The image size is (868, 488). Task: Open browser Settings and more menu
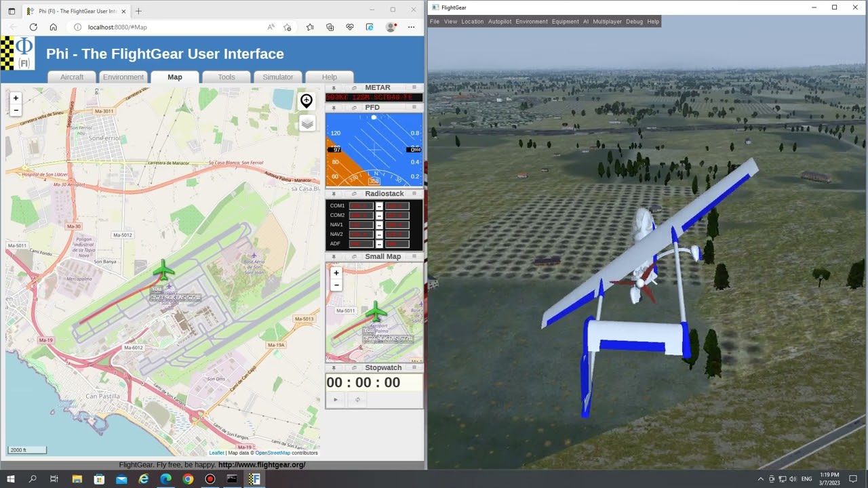tap(412, 27)
